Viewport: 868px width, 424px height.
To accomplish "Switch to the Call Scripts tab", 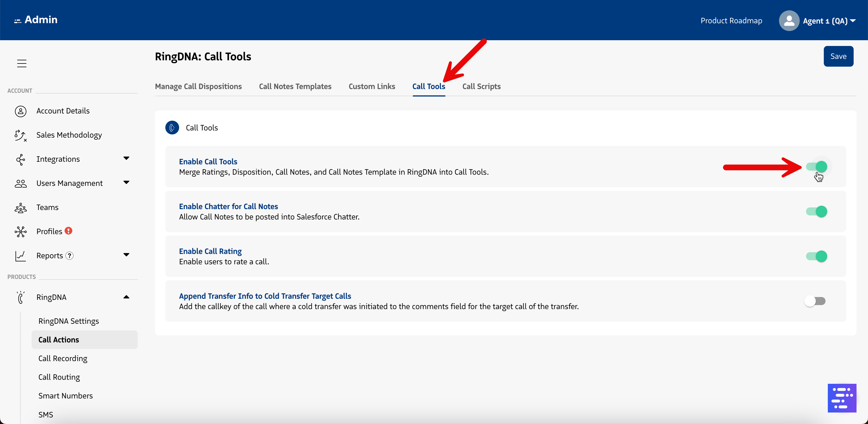I will (481, 87).
